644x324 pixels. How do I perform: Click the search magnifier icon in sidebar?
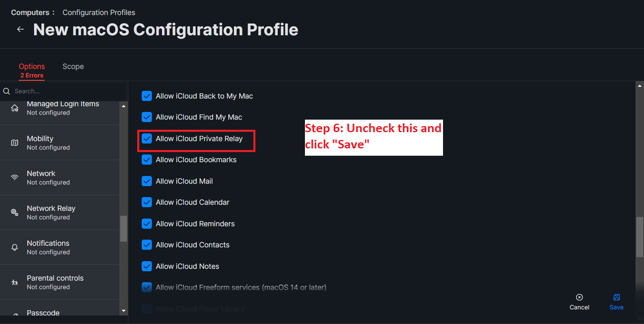point(6,91)
